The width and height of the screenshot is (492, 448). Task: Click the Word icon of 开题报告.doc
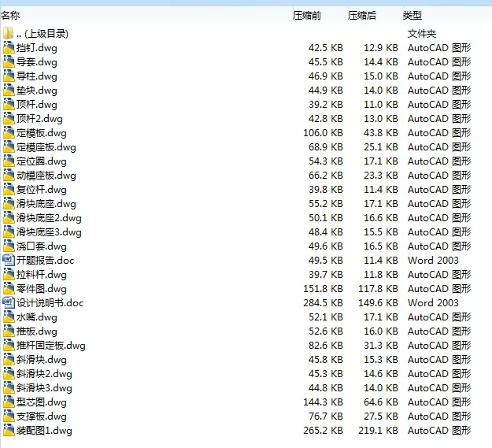click(9, 260)
